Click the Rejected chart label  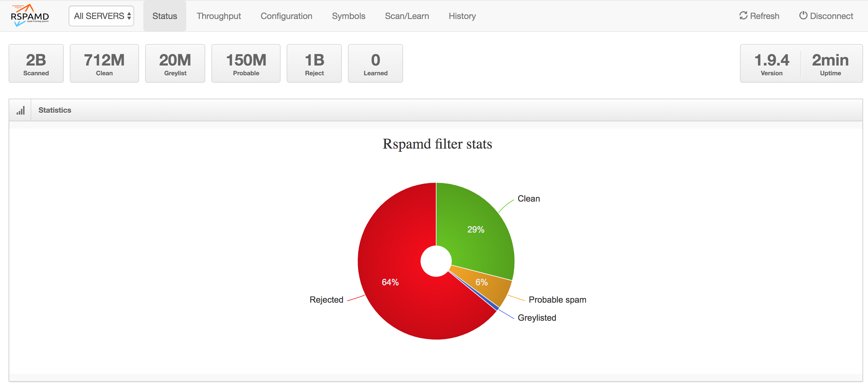326,300
